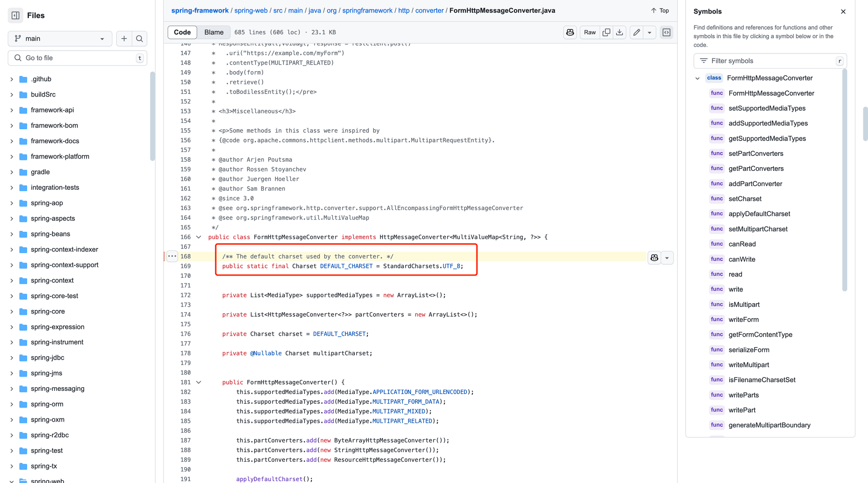Copy raw file contents icon
The height and width of the screenshot is (483, 868).
coord(606,33)
